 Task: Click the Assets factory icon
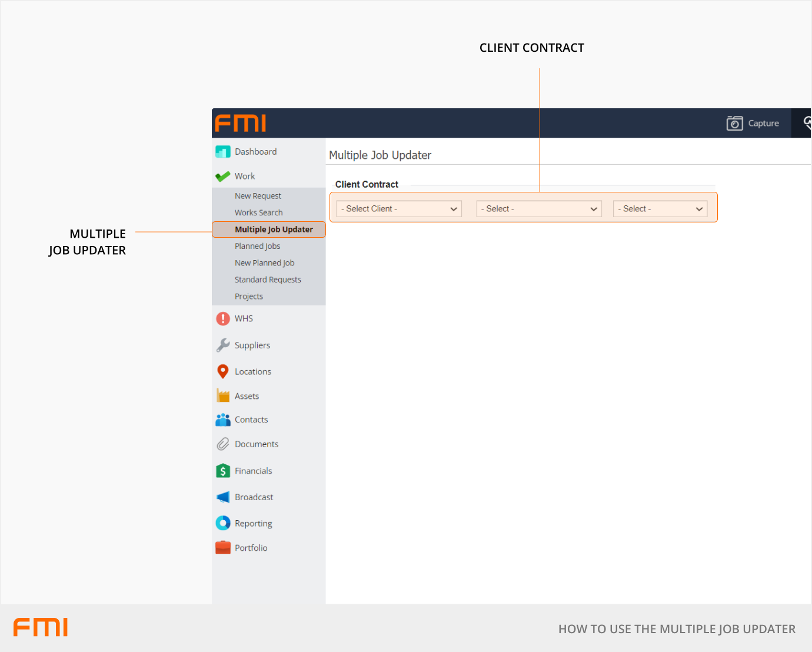(x=223, y=395)
